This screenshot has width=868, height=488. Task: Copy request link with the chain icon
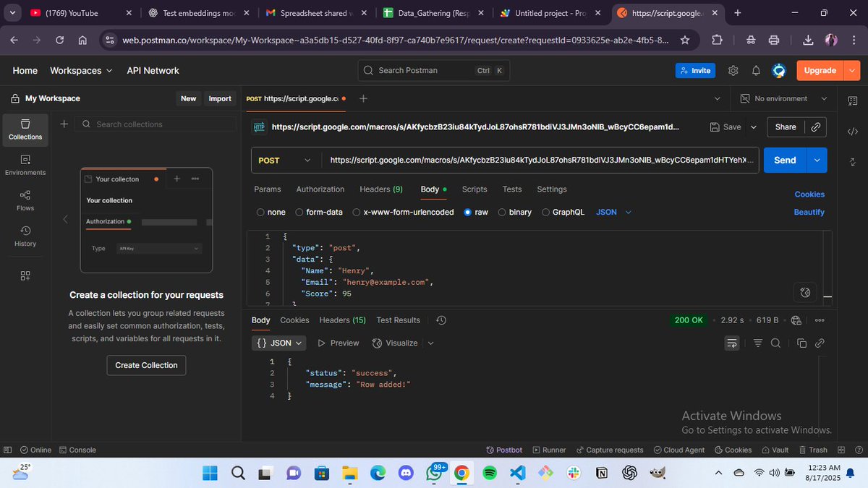[x=815, y=127]
